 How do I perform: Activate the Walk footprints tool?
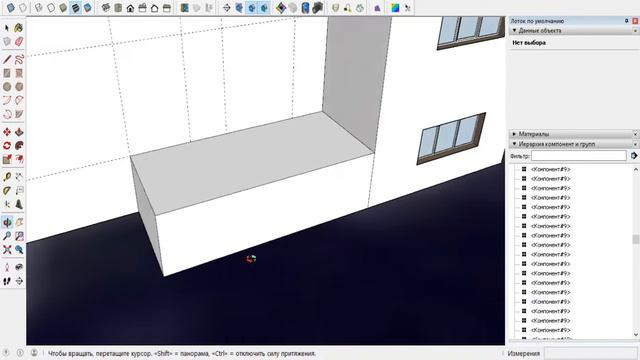tap(7, 281)
